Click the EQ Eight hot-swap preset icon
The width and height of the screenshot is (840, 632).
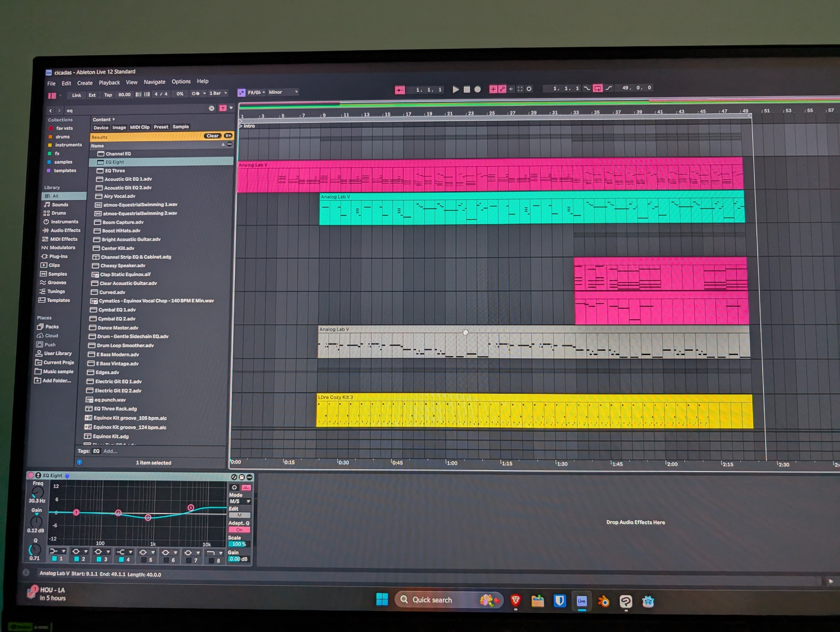[x=234, y=477]
